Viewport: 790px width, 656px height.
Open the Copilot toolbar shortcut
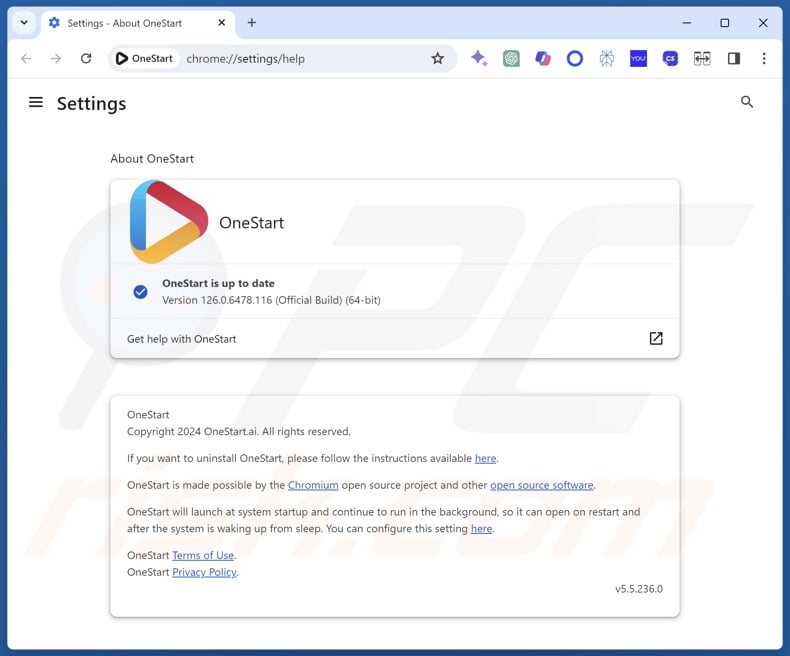(x=543, y=59)
